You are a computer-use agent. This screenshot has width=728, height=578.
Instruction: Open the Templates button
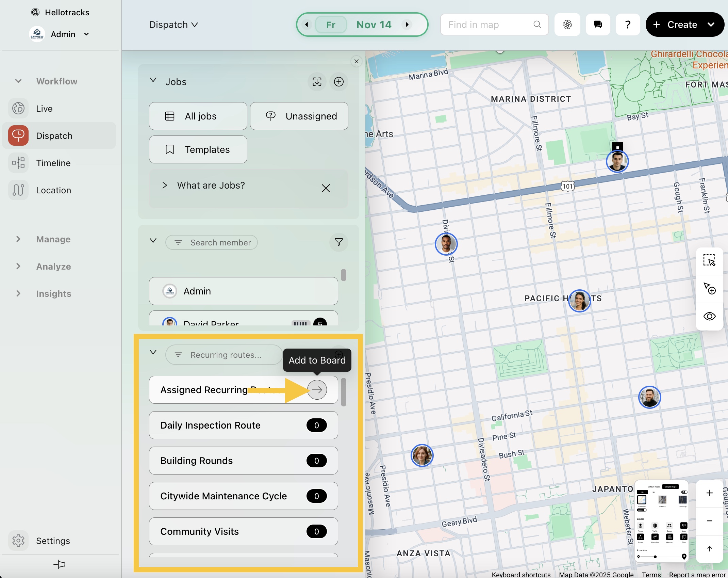coord(198,149)
